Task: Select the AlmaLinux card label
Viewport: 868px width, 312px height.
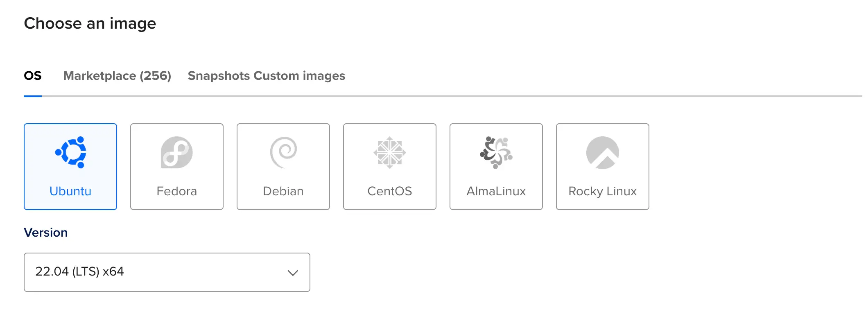Action: click(496, 191)
